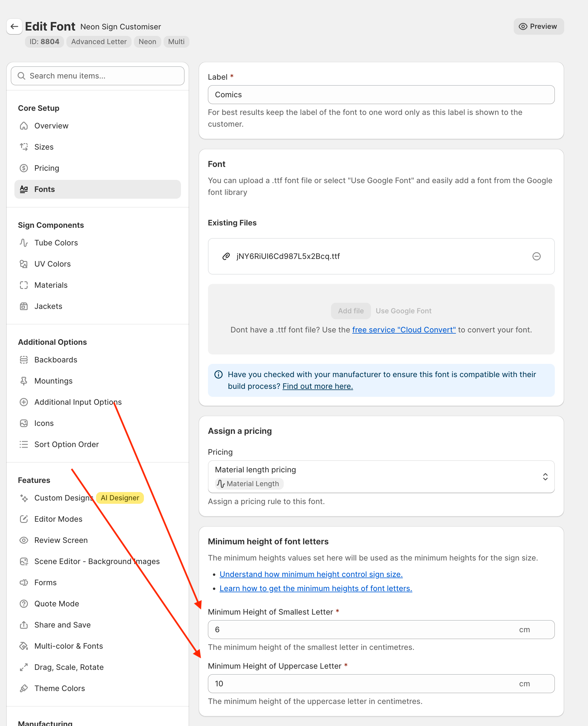Navigate to Sizes menu item
Viewport: 588px width, 726px height.
[x=44, y=147]
